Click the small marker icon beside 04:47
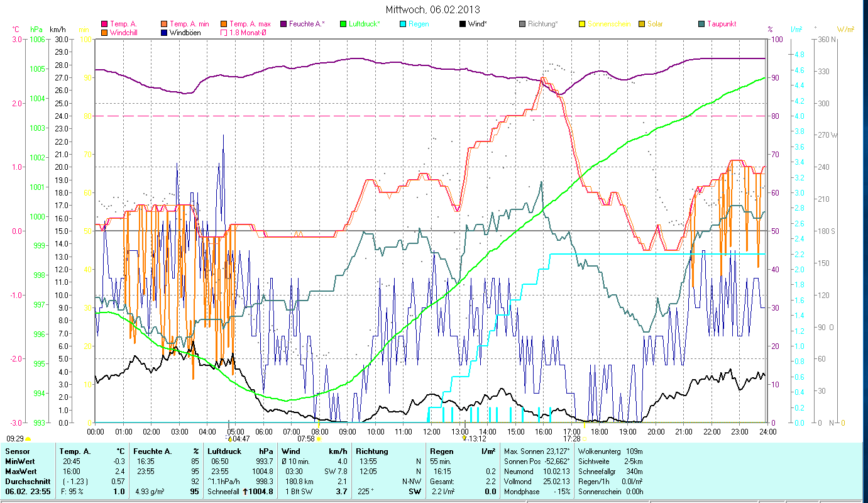 point(230,438)
